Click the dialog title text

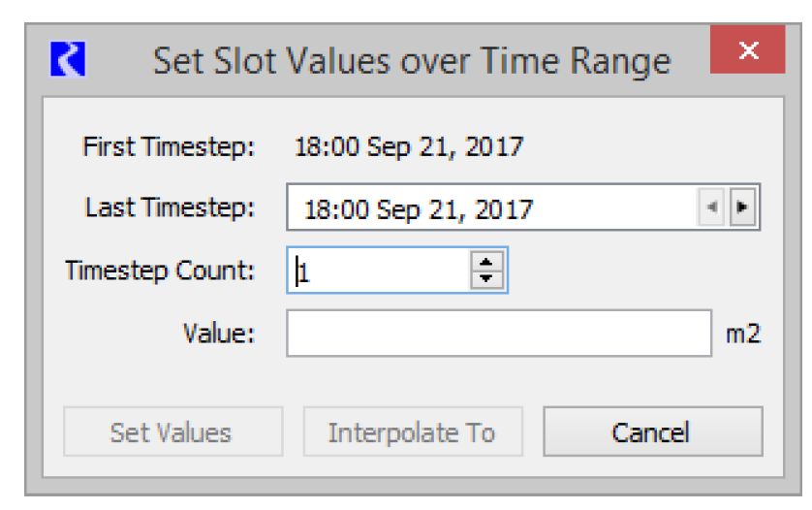tap(412, 62)
